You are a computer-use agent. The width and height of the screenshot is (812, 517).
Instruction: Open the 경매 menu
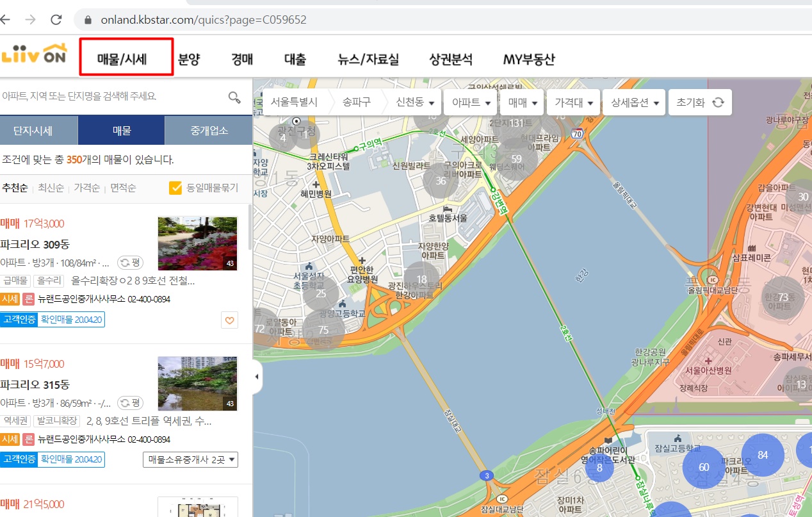[x=242, y=60]
